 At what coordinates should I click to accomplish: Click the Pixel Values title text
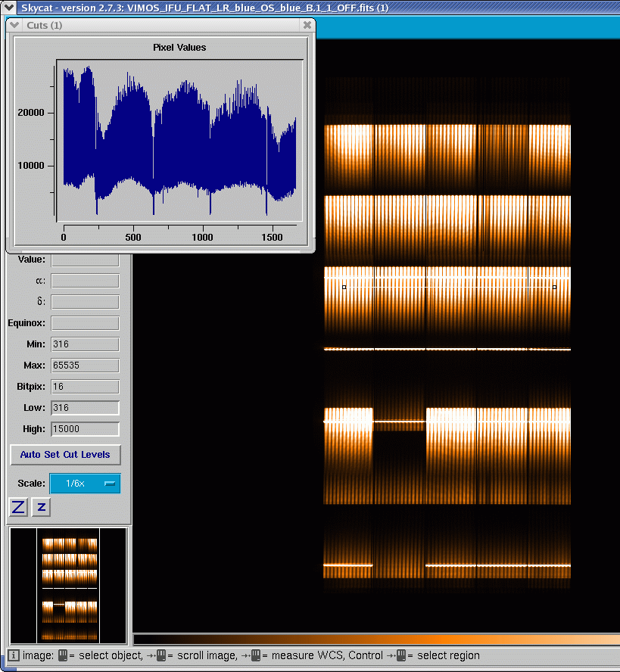point(179,48)
